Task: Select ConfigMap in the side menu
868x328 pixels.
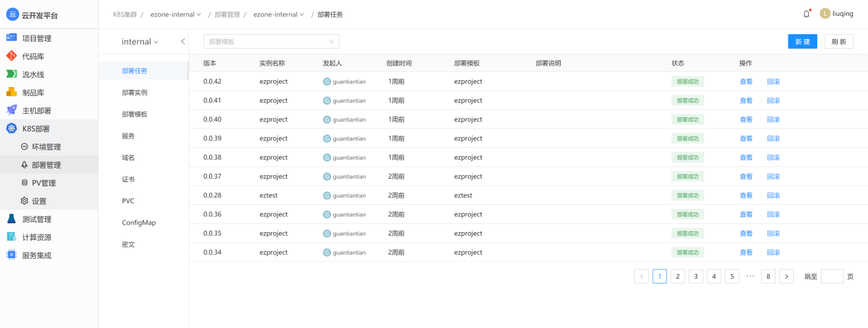Action: [x=138, y=223]
